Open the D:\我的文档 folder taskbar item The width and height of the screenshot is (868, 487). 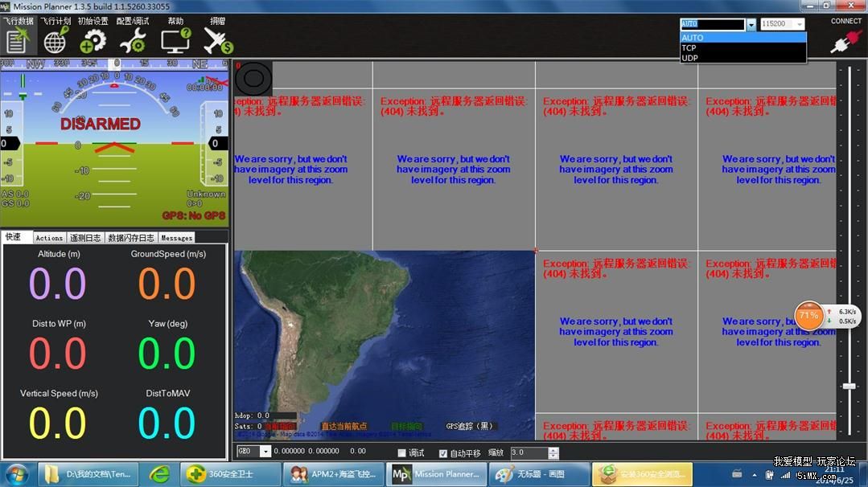point(88,474)
